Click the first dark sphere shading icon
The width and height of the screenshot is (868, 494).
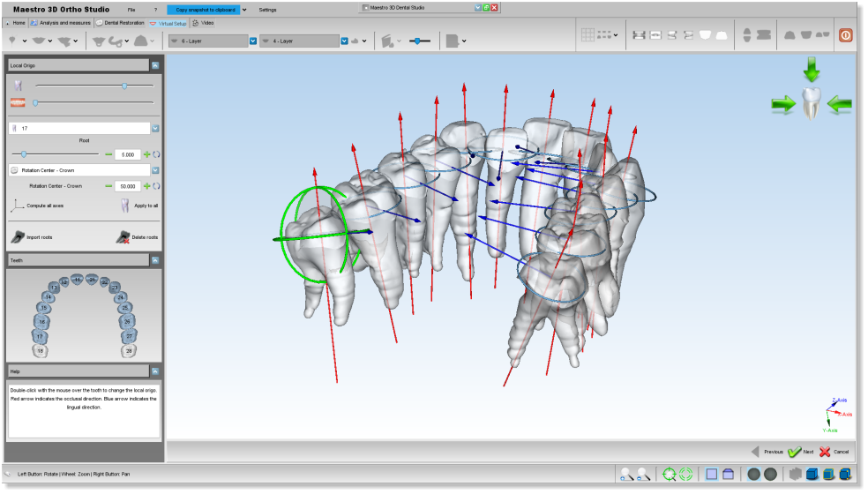coord(754,474)
